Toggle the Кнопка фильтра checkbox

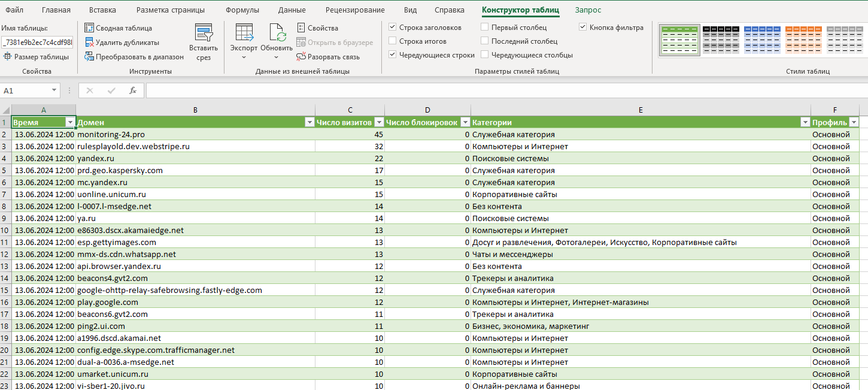pyautogui.click(x=583, y=28)
